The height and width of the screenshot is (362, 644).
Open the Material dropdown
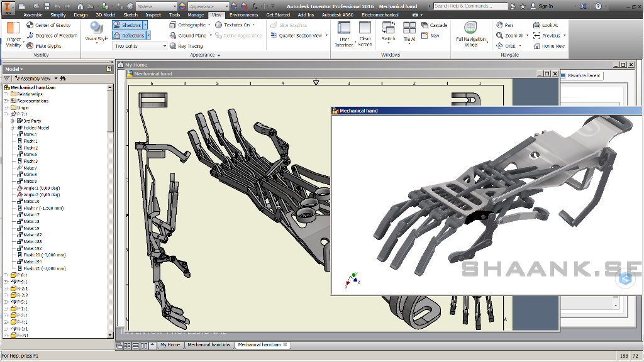pyautogui.click(x=156, y=6)
